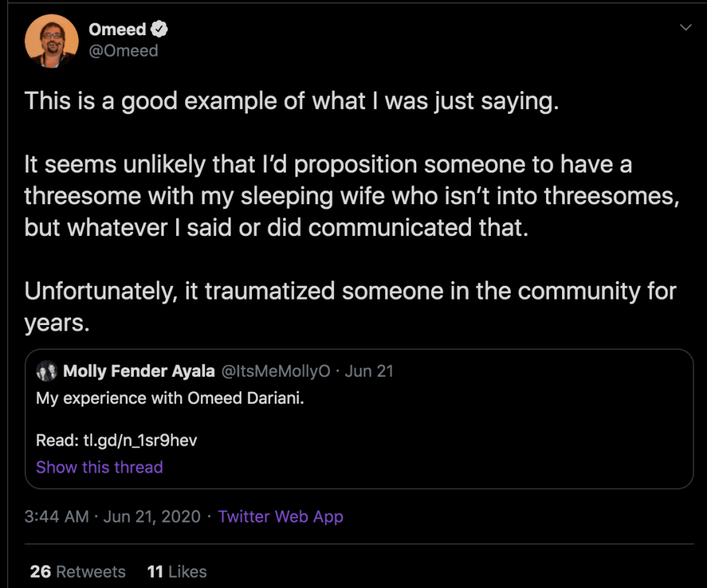This screenshot has height=588, width=707.
Task: Click the 3:44 AM Jun 21, 2020 timestamp
Action: 112,516
